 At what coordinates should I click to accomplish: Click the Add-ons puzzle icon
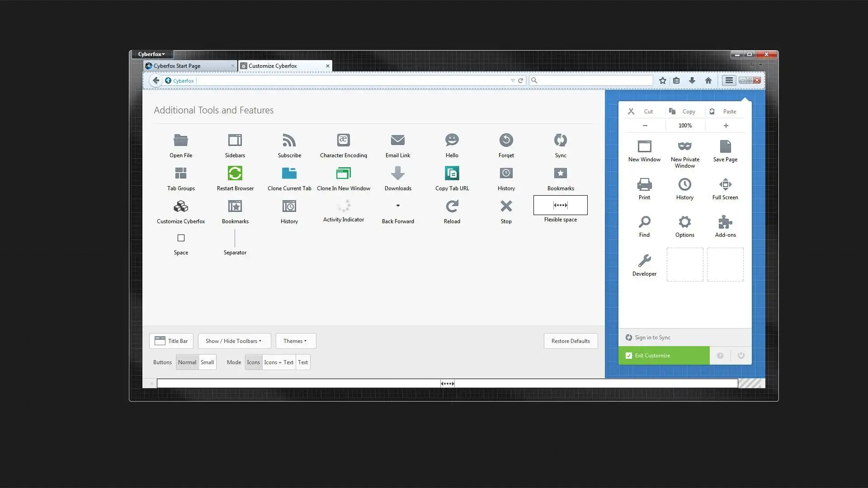point(725,222)
